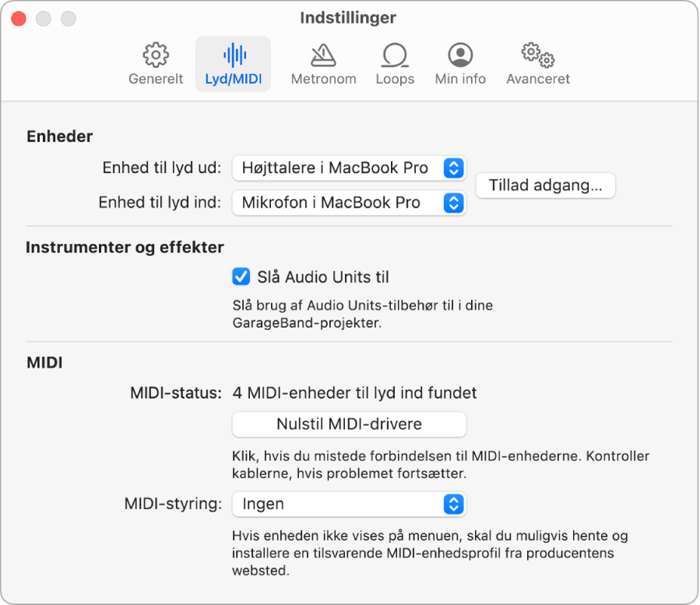700x605 pixels.
Task: Expand the MIDI-styring Ingen dropdown
Action: click(x=349, y=504)
